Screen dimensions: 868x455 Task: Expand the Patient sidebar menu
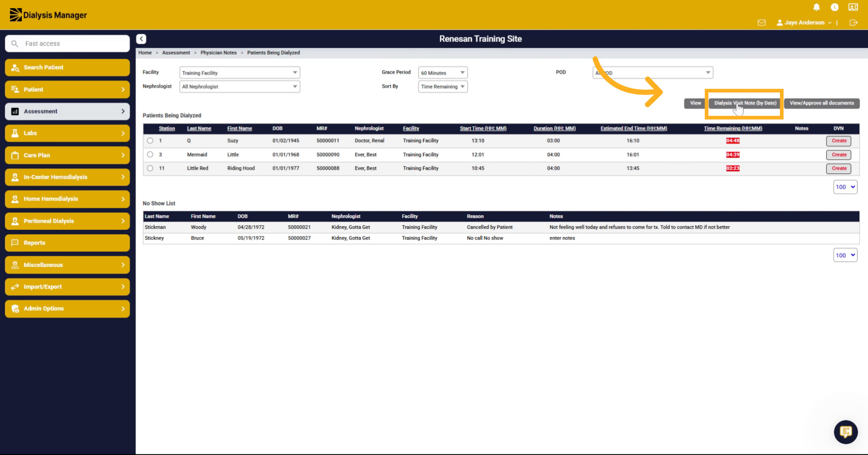click(x=67, y=89)
